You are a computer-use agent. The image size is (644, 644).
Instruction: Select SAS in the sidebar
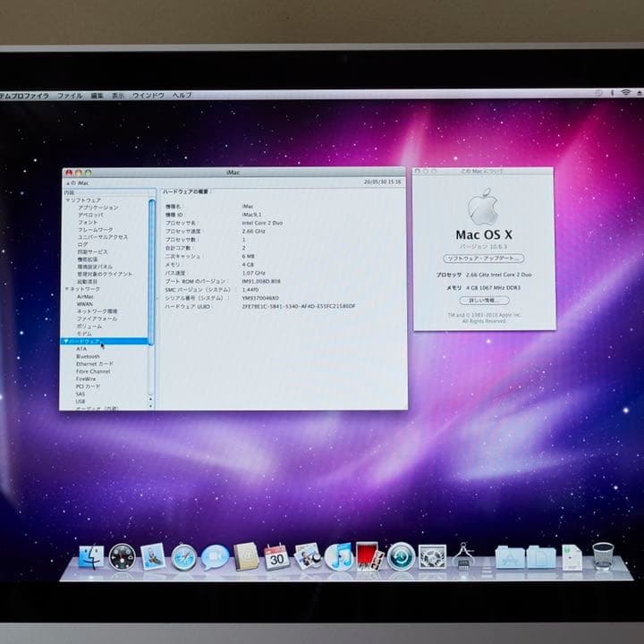[80, 394]
